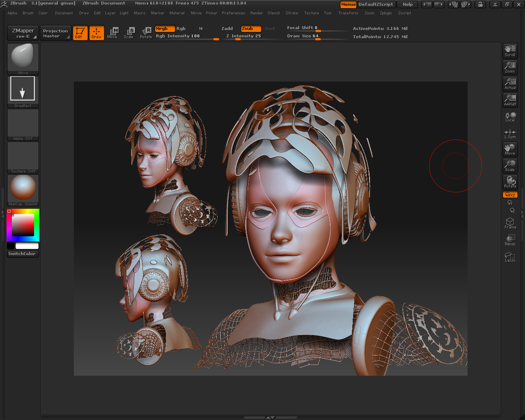
Task: Toggle Zsub sculpt mode
Action: pyautogui.click(x=251, y=29)
